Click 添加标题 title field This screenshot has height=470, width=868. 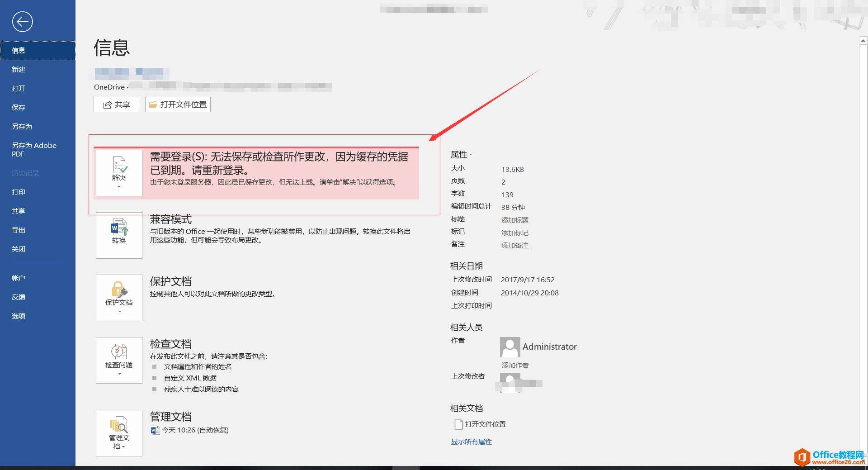tap(515, 220)
